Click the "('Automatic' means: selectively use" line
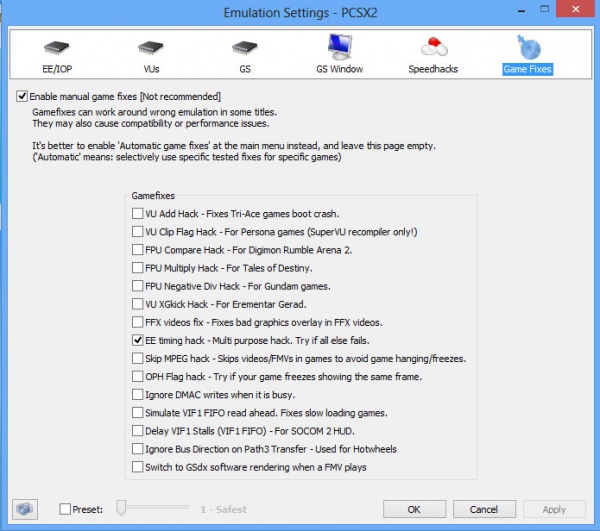This screenshot has width=600, height=531. 187,157
